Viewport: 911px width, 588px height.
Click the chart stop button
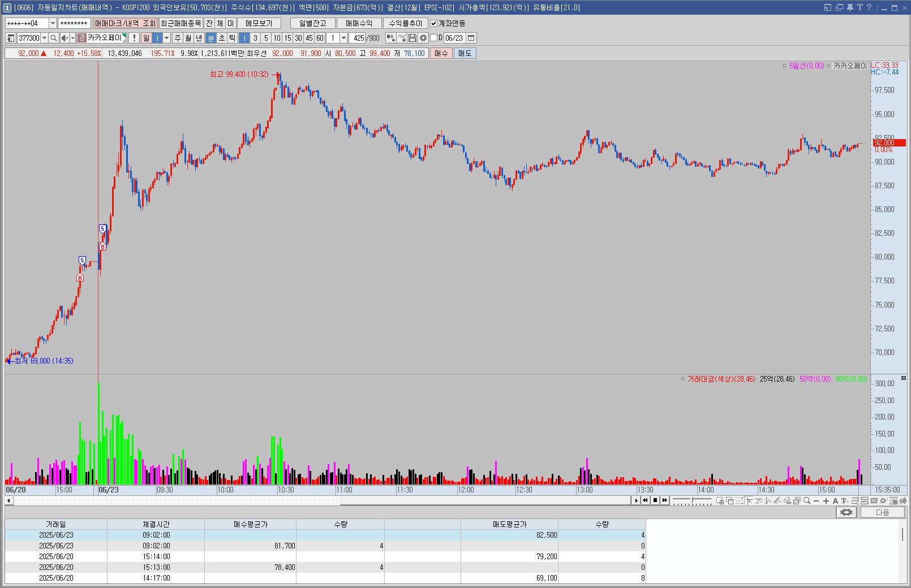coord(655,500)
